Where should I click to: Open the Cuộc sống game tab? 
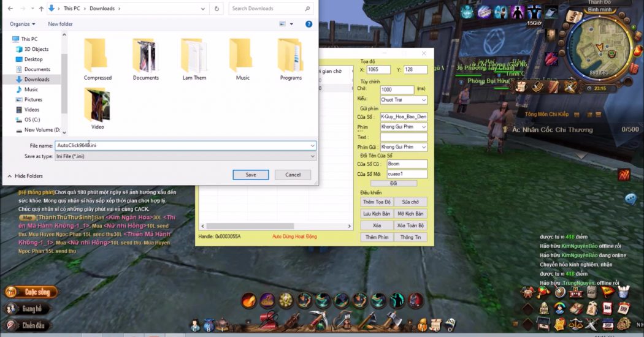tap(32, 292)
